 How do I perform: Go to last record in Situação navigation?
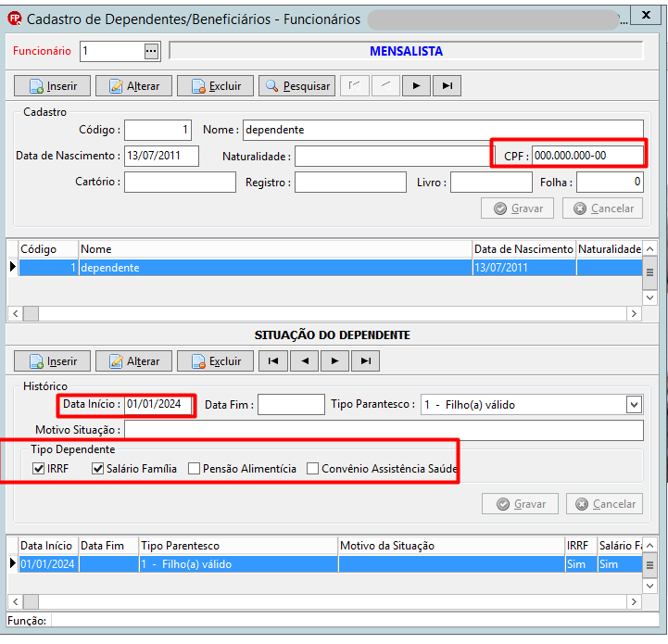pos(366,361)
